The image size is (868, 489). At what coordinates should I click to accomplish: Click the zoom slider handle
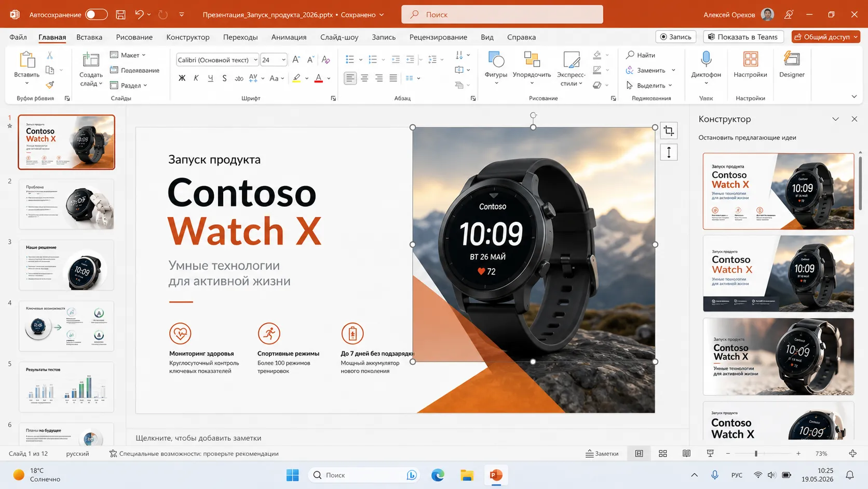(x=756, y=454)
